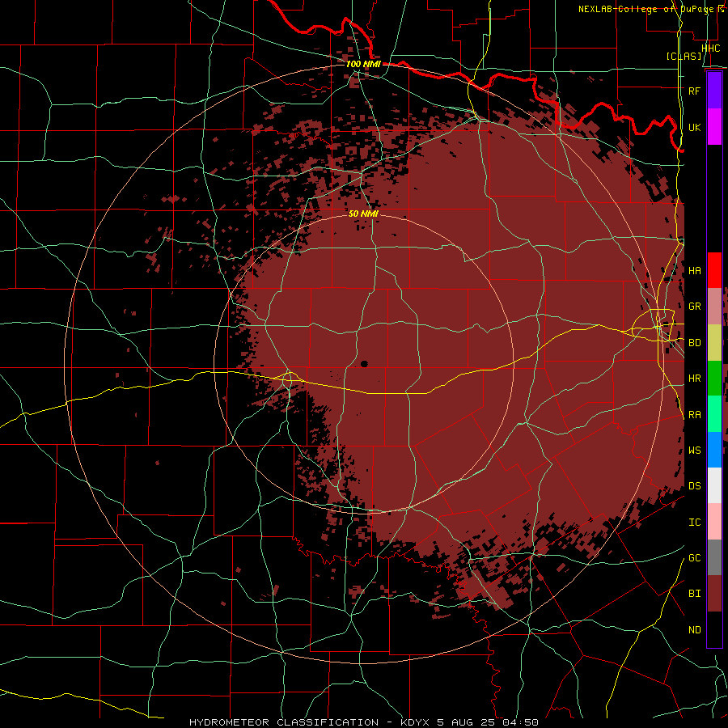Click the RF purple legend swatch
The width and height of the screenshot is (728, 728).
tap(714, 91)
